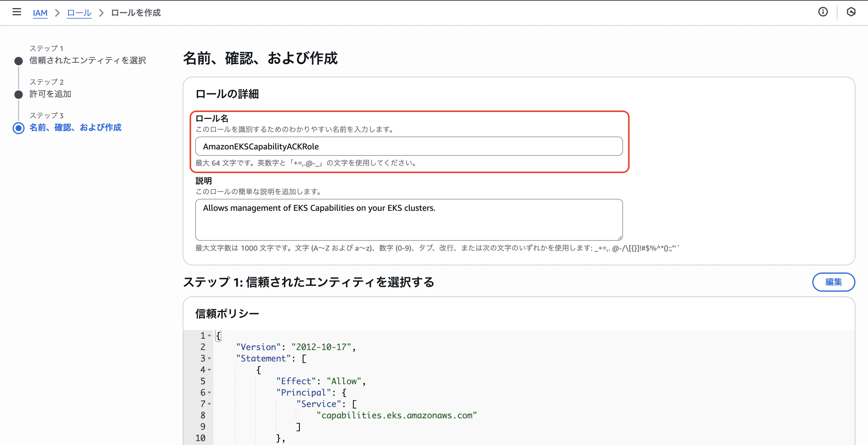The image size is (868, 445).
Task: Open the Info help panel icon
Action: 823,12
